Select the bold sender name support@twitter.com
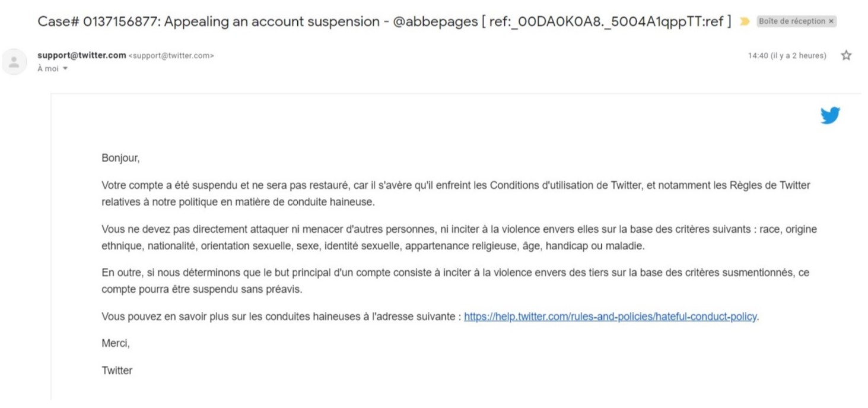868x408 pixels. click(x=81, y=55)
